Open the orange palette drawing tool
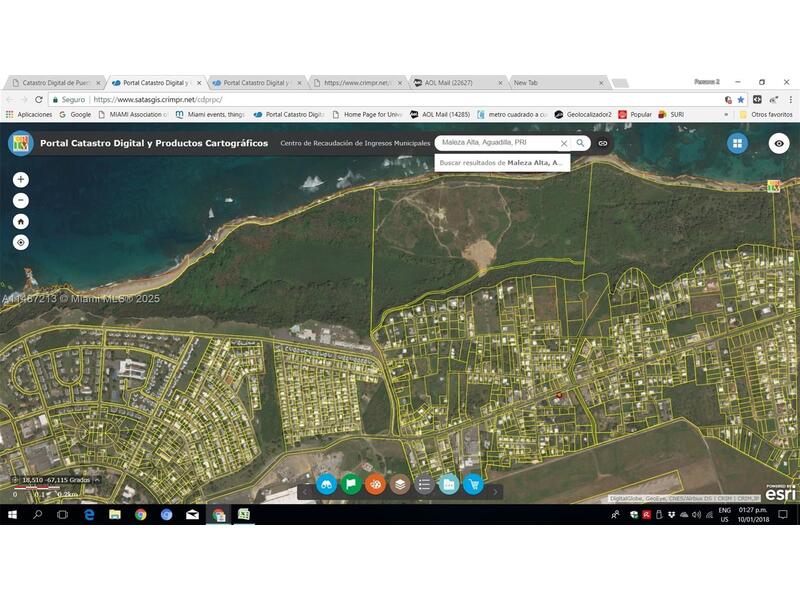Image resolution: width=800 pixels, height=600 pixels. [x=375, y=485]
